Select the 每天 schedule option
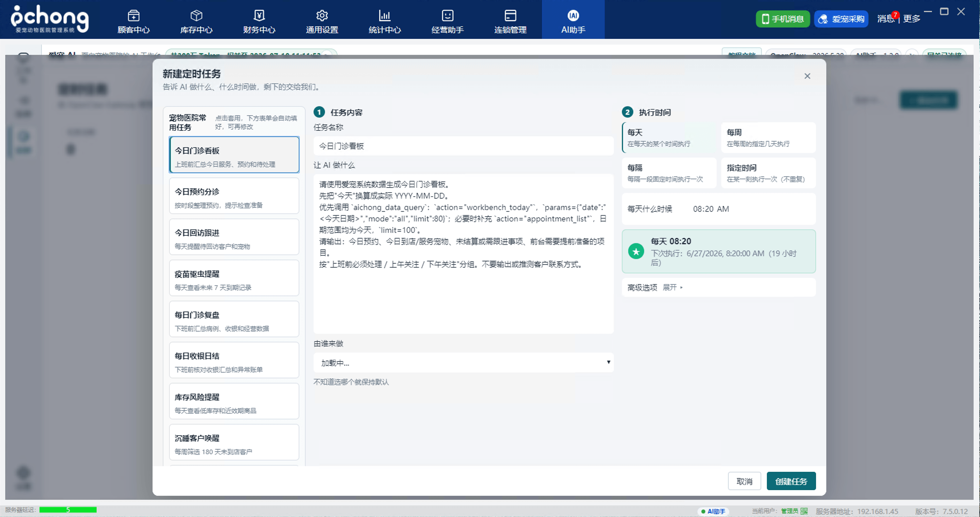The width and height of the screenshot is (980, 517). click(x=669, y=138)
